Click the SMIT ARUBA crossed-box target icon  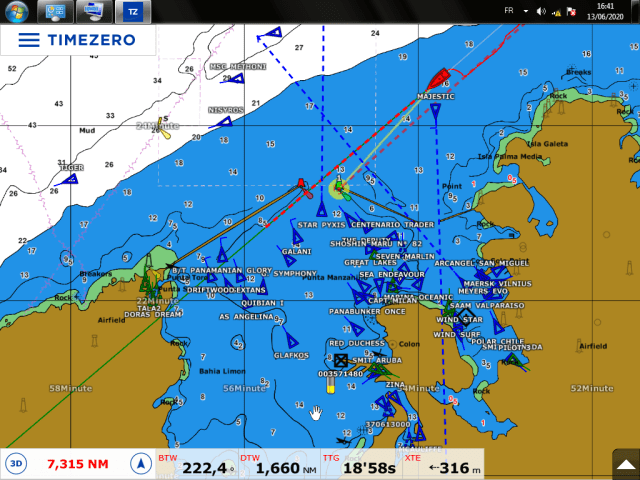coord(340,360)
